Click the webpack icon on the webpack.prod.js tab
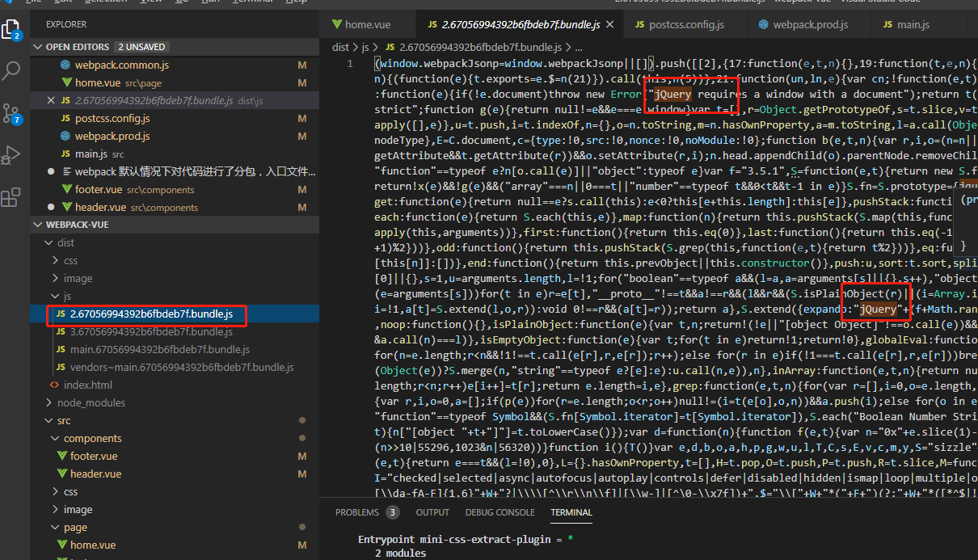 (763, 25)
